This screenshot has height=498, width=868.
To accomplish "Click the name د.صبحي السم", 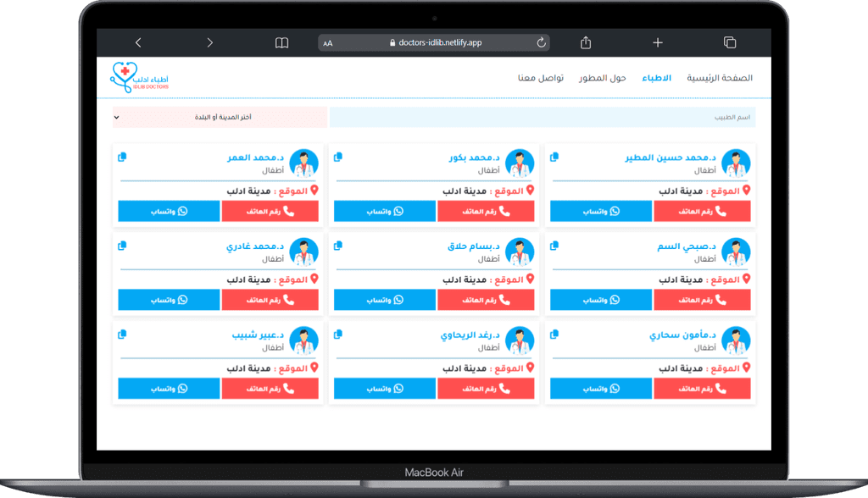I will point(687,246).
